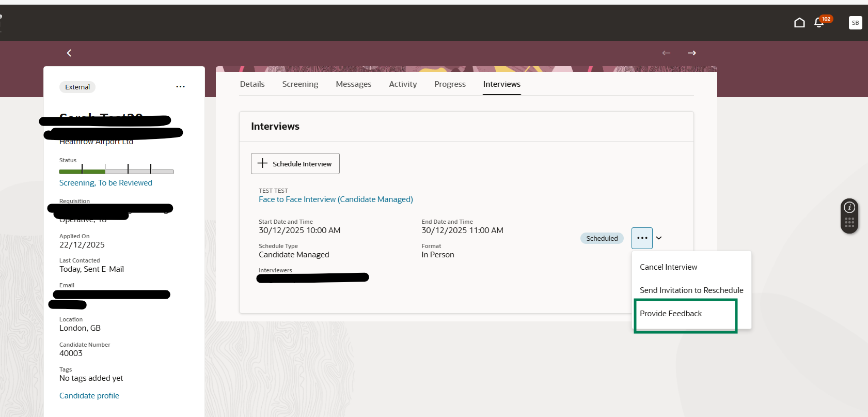Open the Messages tab
The image size is (868, 417).
pos(354,84)
